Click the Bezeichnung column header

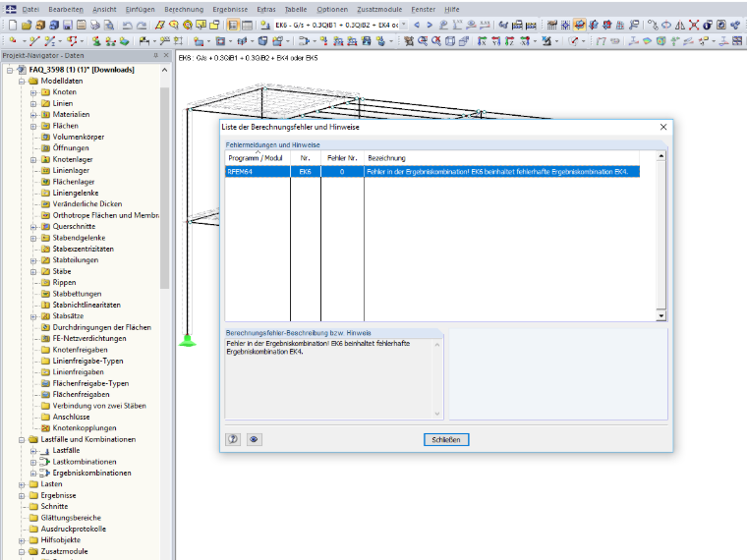[x=501, y=157]
